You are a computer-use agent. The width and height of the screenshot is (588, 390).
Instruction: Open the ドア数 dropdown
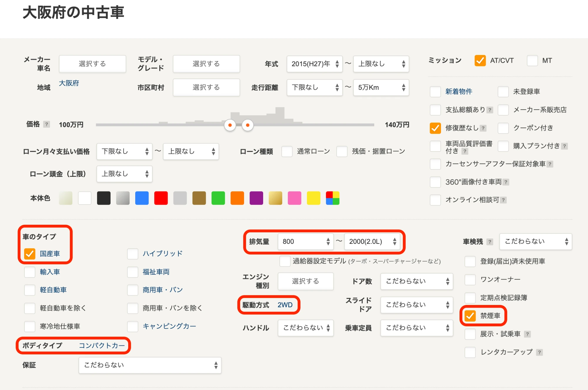click(417, 281)
